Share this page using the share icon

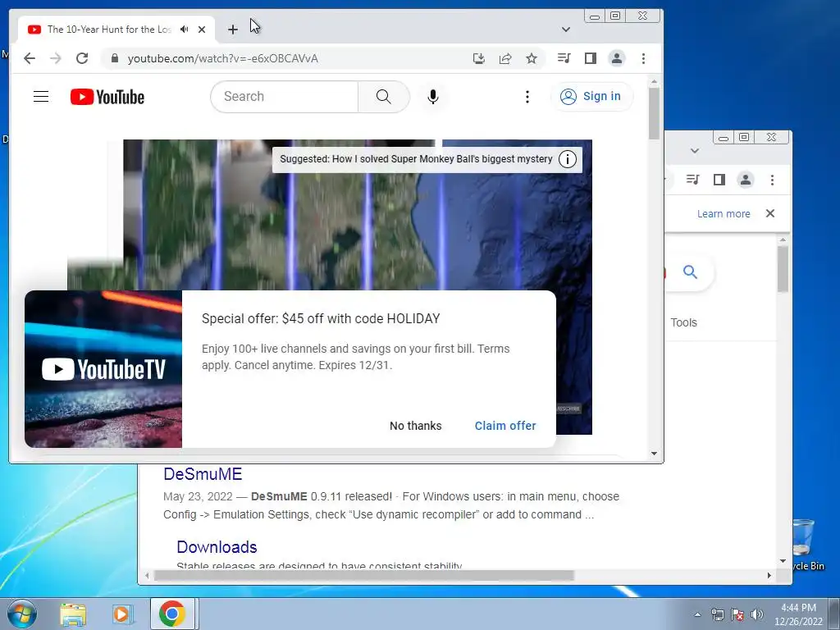tap(505, 58)
